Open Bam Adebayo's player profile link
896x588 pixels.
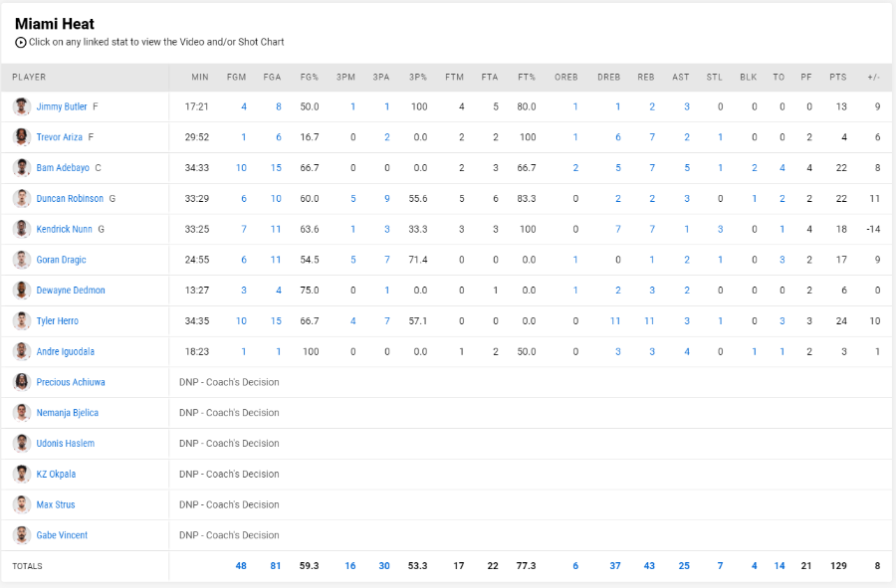coord(63,168)
